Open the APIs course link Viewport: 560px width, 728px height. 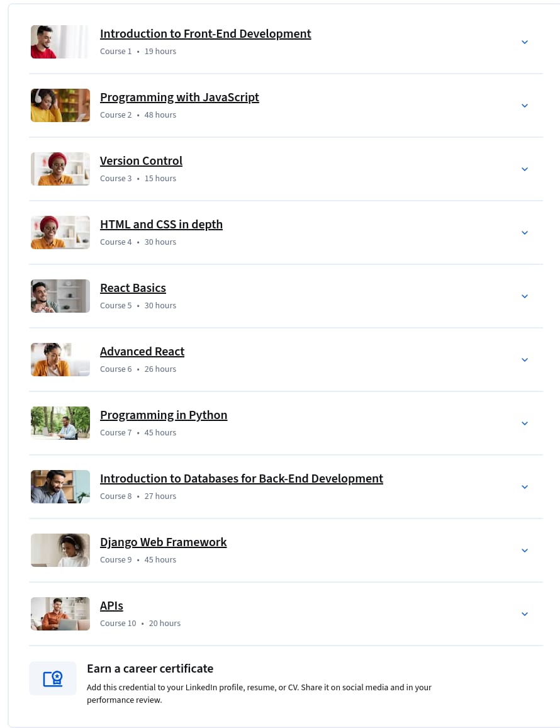point(111,606)
